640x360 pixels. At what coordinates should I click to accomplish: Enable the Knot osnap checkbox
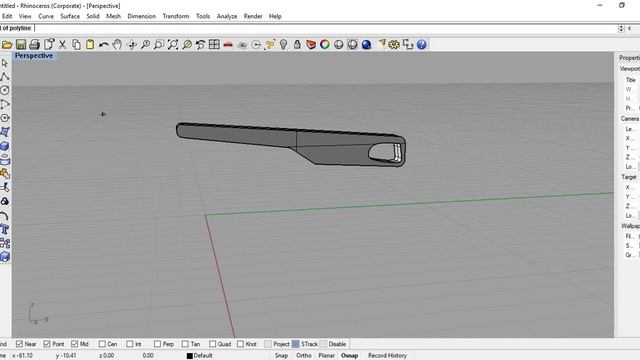(240, 344)
